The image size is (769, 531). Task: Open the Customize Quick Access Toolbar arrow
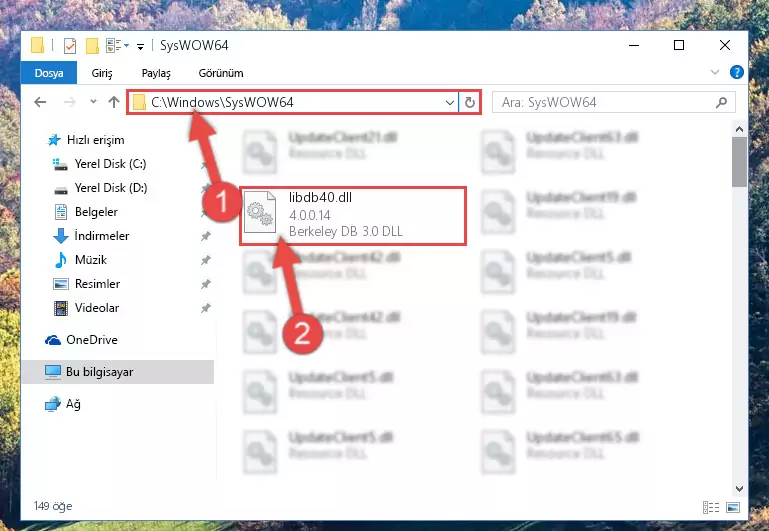(140, 47)
